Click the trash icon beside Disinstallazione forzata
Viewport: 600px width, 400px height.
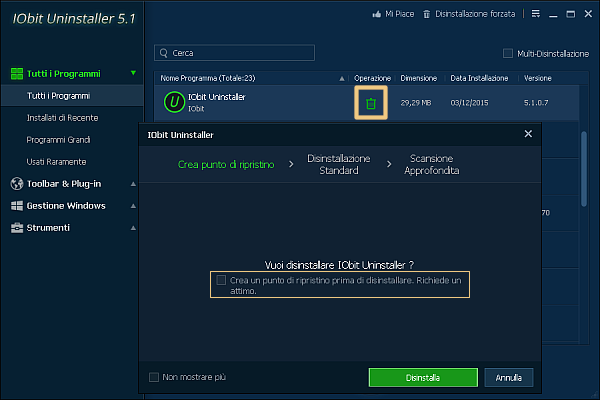tap(426, 14)
